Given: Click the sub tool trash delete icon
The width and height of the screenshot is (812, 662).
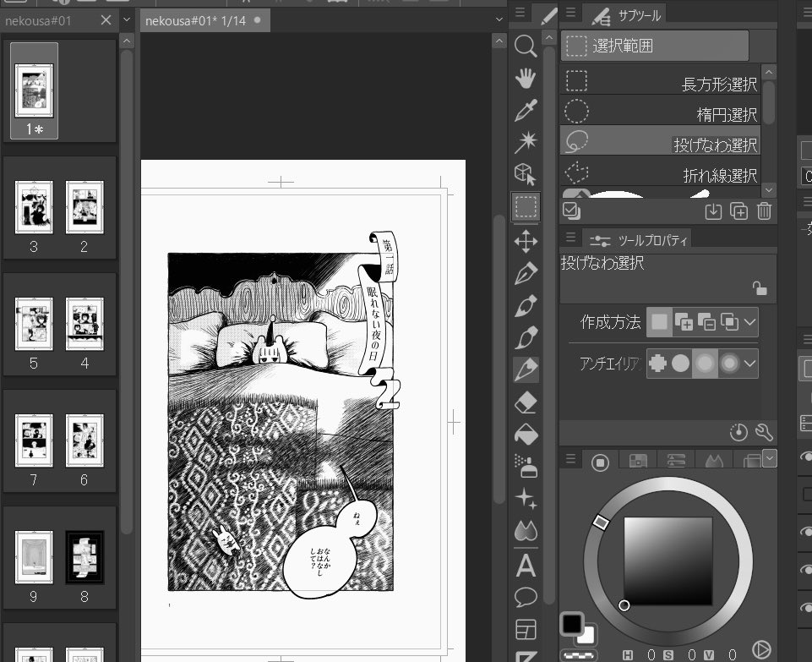Looking at the screenshot, I should click(765, 211).
